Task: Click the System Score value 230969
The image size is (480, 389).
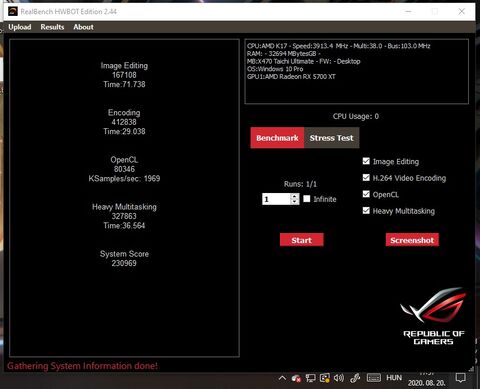Action: click(x=124, y=263)
